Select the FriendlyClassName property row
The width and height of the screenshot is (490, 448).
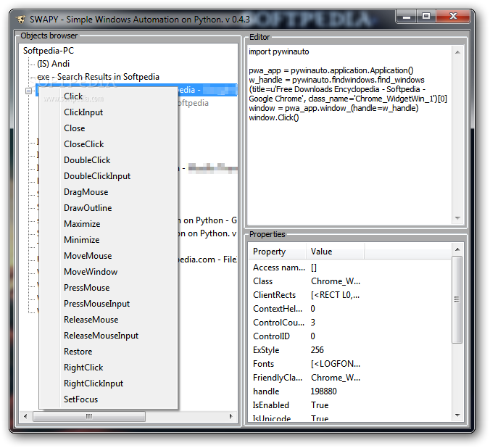coord(350,378)
